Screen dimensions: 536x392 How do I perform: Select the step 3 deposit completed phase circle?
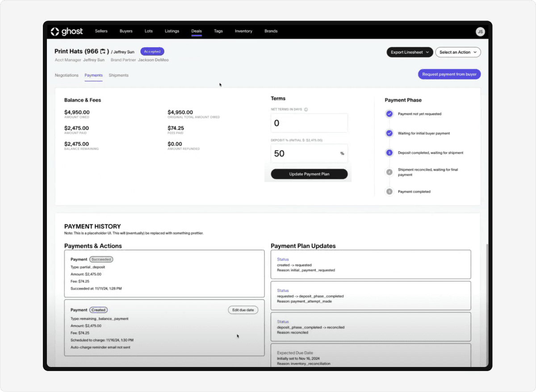pos(389,153)
